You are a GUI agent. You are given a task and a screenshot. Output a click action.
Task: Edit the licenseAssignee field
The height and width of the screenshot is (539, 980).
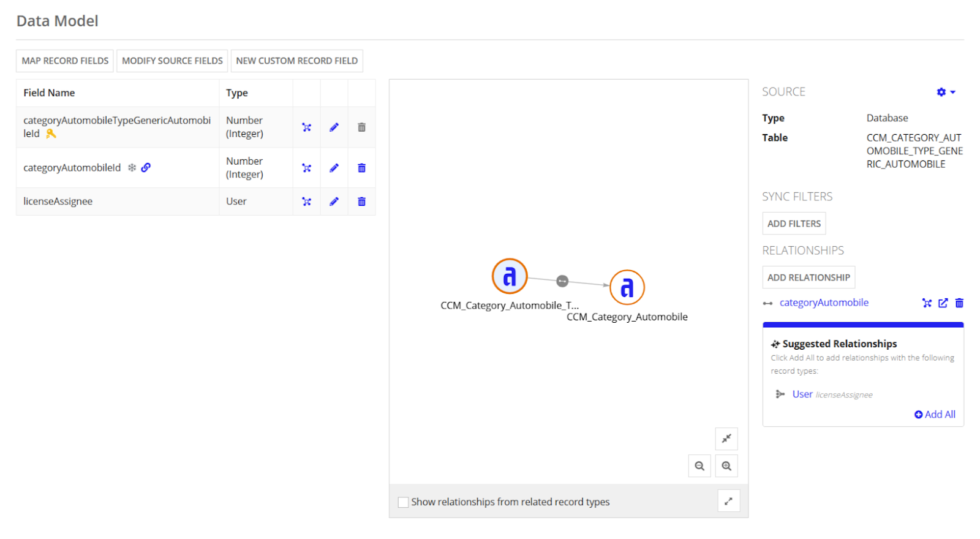334,202
